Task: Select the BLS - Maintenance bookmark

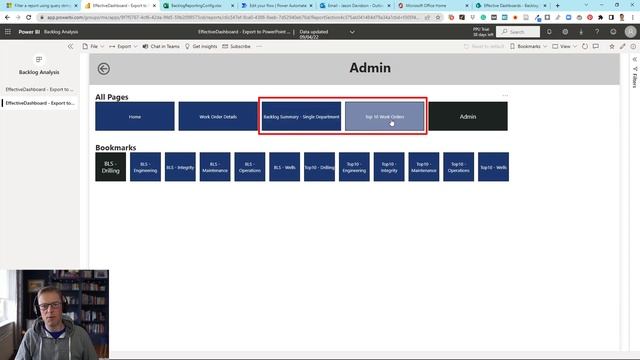Action: pyautogui.click(x=215, y=167)
